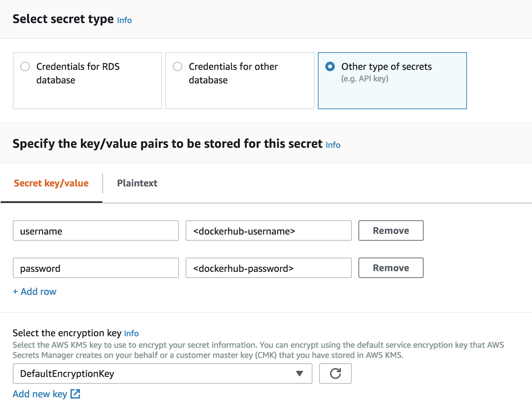Open the Secret key/value tab
Screen dimensions: 532x402
coord(51,183)
